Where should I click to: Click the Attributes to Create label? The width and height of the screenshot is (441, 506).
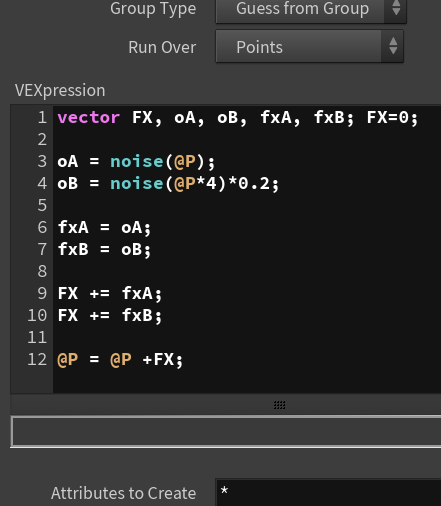coord(123,493)
